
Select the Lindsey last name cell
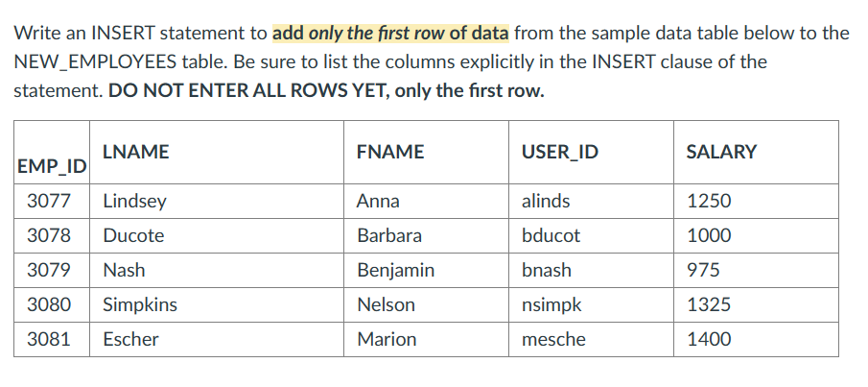click(217, 201)
